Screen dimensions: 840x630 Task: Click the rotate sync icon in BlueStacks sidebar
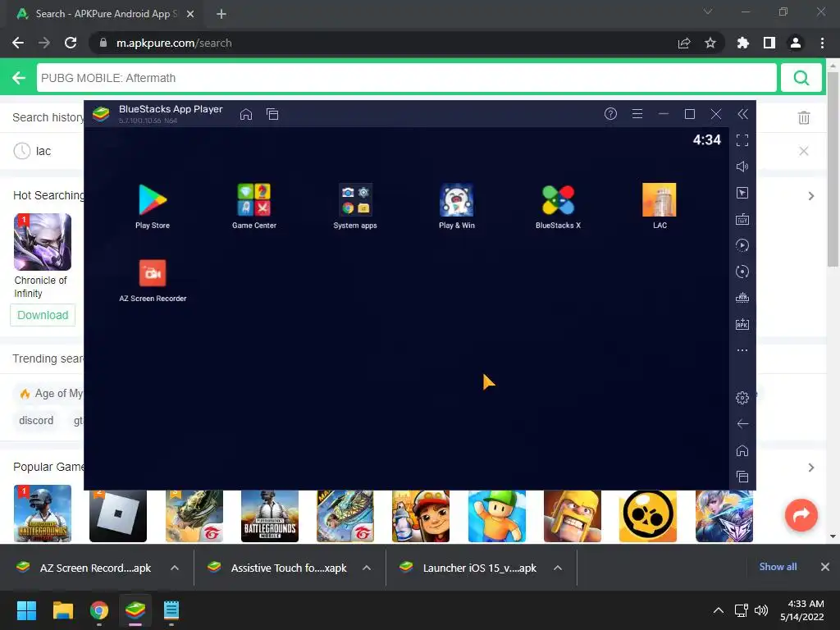(x=742, y=272)
